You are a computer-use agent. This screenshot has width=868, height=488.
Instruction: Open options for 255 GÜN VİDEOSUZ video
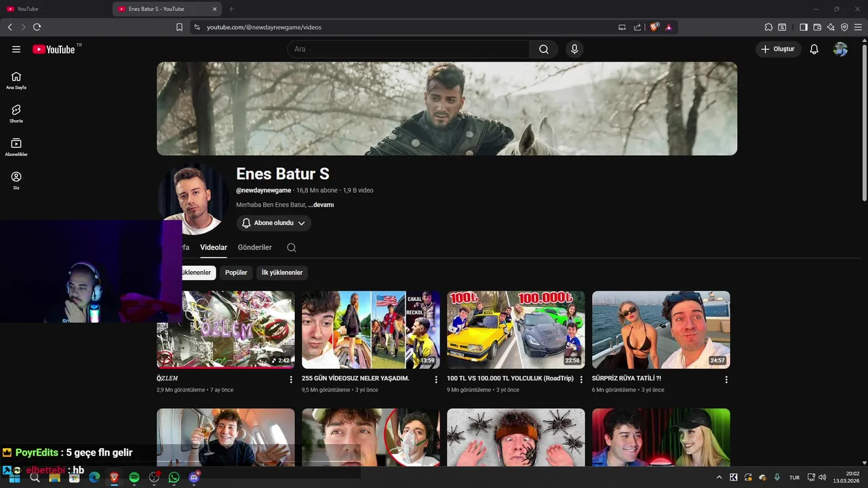click(436, 380)
